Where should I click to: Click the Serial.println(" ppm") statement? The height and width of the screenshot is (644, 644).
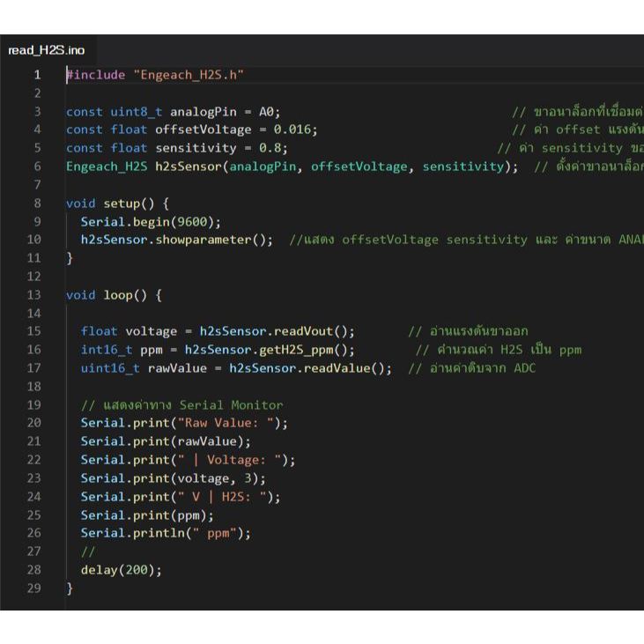point(166,533)
